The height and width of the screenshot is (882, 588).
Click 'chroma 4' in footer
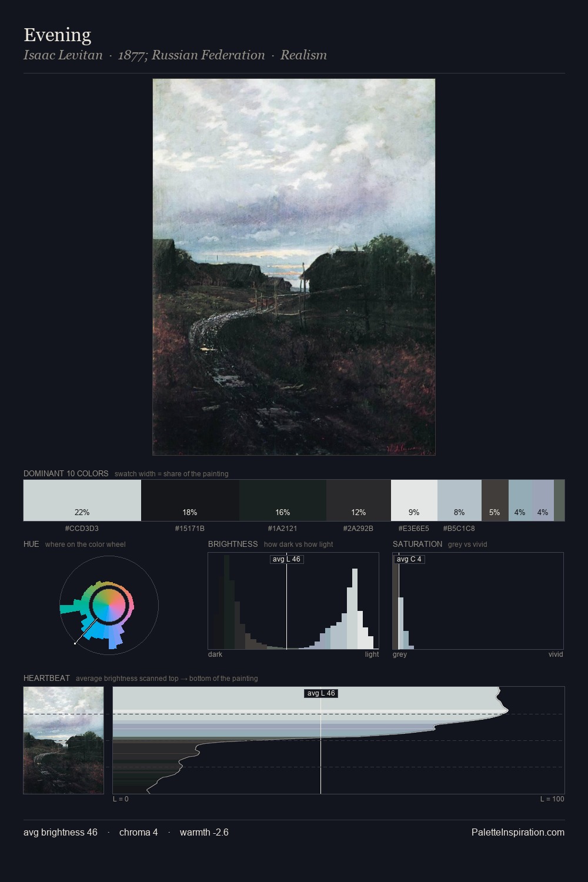point(139,832)
